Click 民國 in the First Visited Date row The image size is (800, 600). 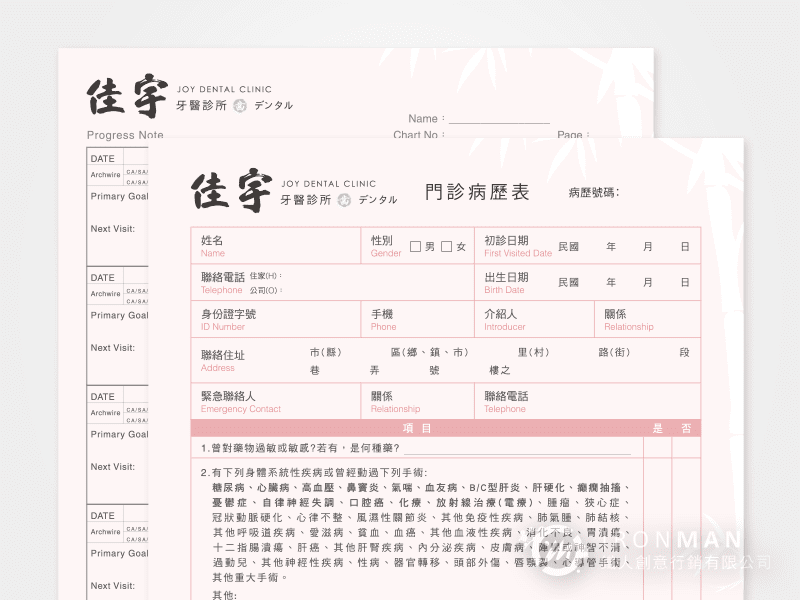pos(568,246)
